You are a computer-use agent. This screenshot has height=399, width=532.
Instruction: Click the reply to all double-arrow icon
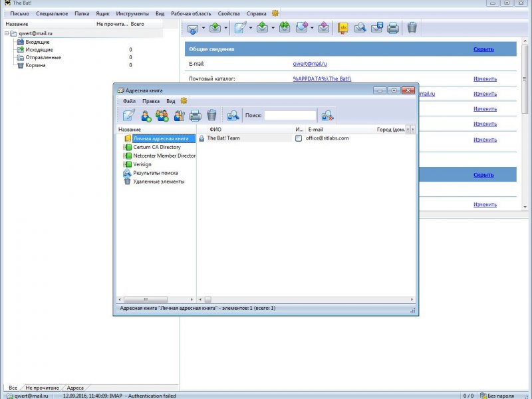[285, 27]
